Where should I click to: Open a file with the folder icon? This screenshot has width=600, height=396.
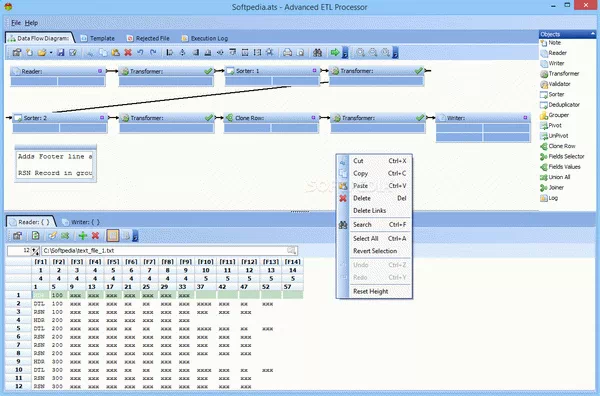click(x=41, y=52)
